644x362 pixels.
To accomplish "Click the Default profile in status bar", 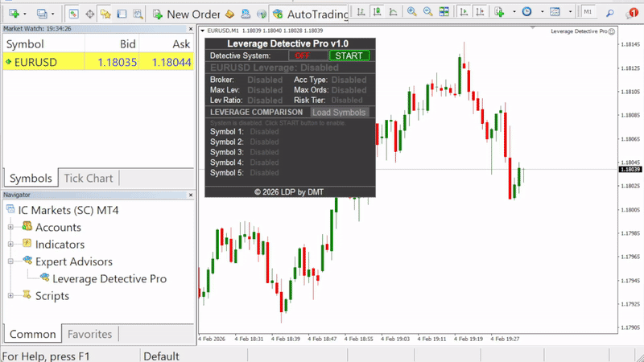I will click(x=162, y=356).
